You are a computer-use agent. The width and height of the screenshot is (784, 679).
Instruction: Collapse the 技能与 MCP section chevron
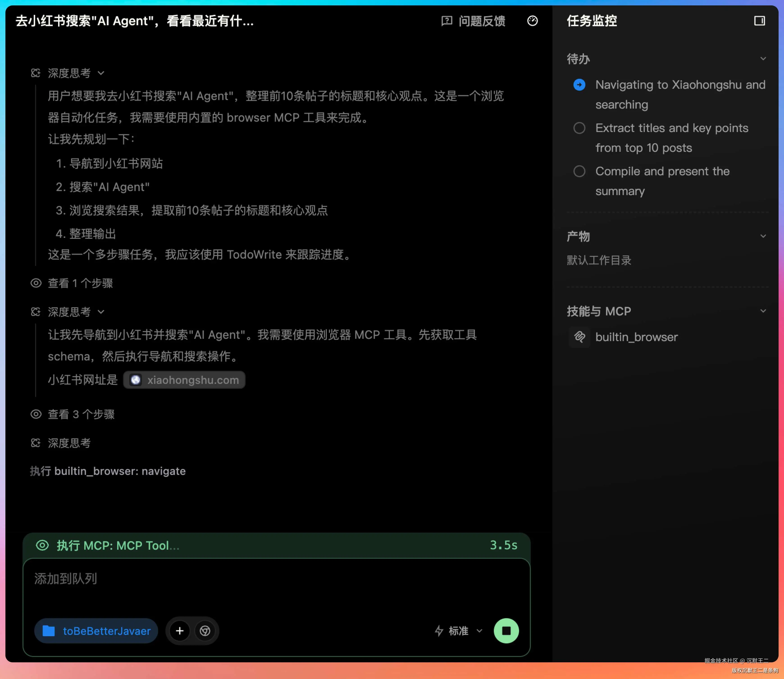[x=763, y=311]
